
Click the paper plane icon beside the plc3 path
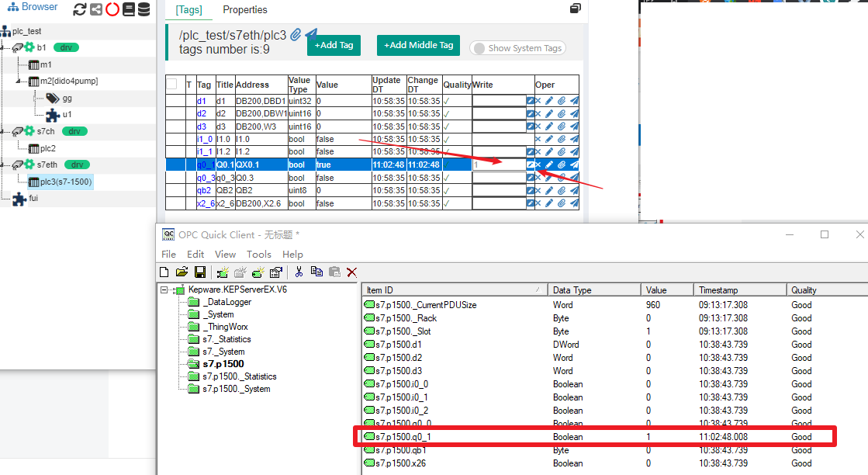click(311, 34)
